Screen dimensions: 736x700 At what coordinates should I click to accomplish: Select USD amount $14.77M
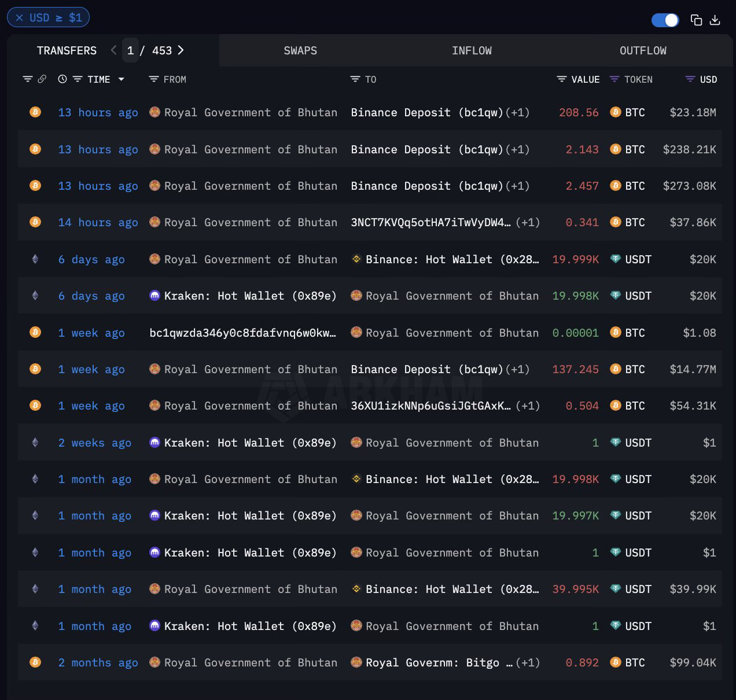pos(693,370)
